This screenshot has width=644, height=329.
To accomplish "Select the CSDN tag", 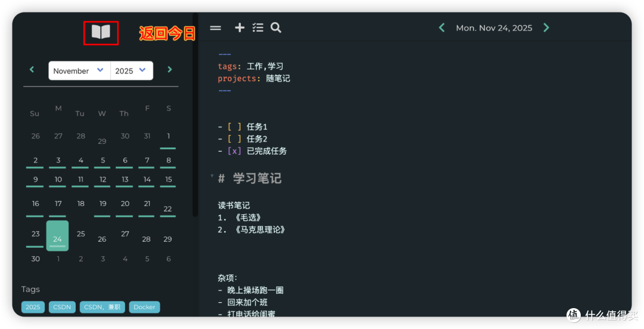I will tap(62, 307).
